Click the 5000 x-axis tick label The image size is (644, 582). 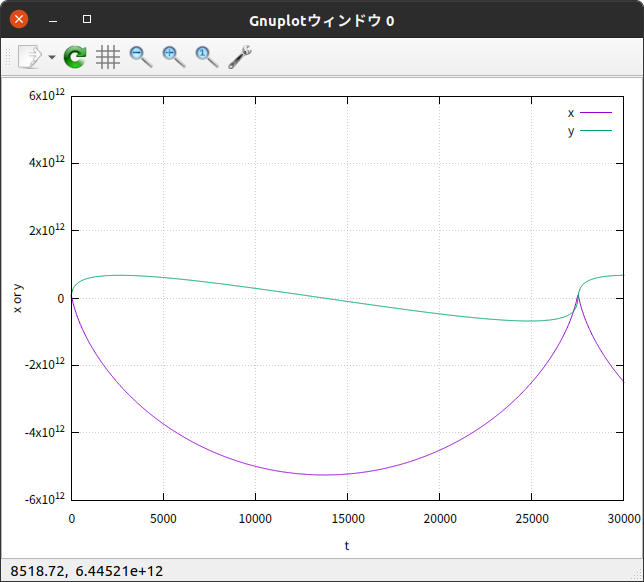163,519
